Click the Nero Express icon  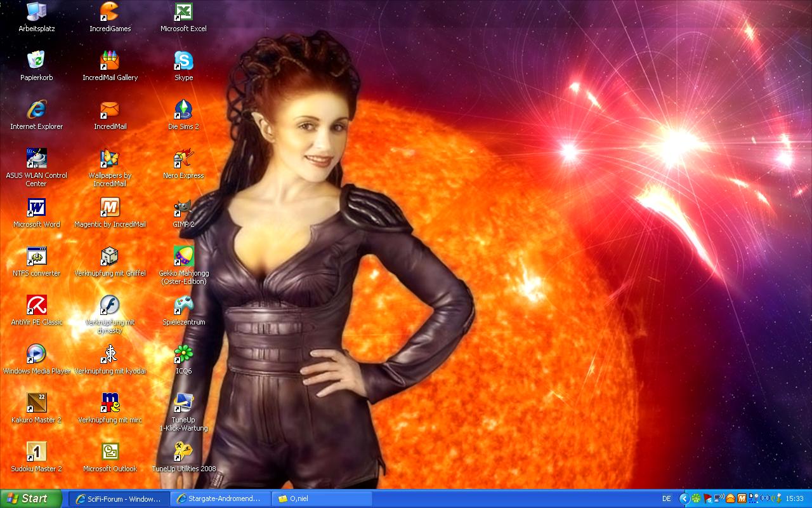coord(183,159)
